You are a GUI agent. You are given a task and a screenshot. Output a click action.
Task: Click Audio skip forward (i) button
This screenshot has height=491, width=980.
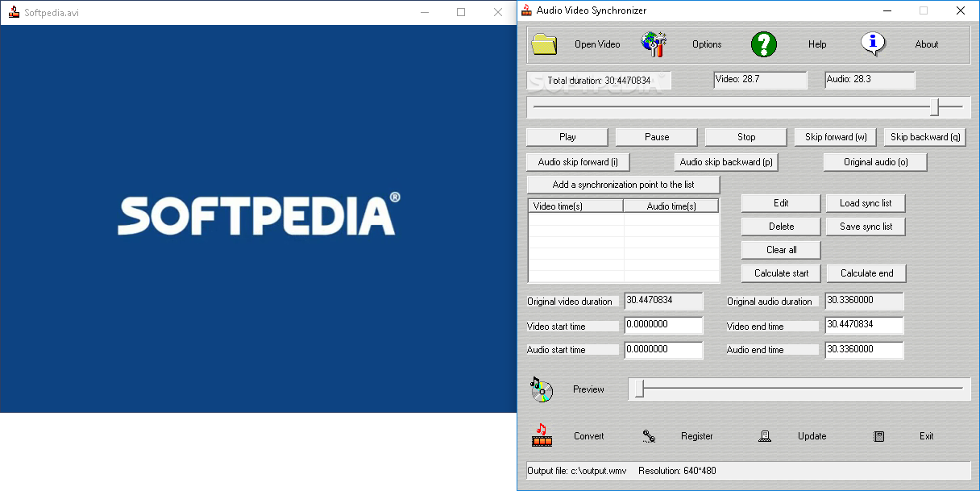point(578,162)
